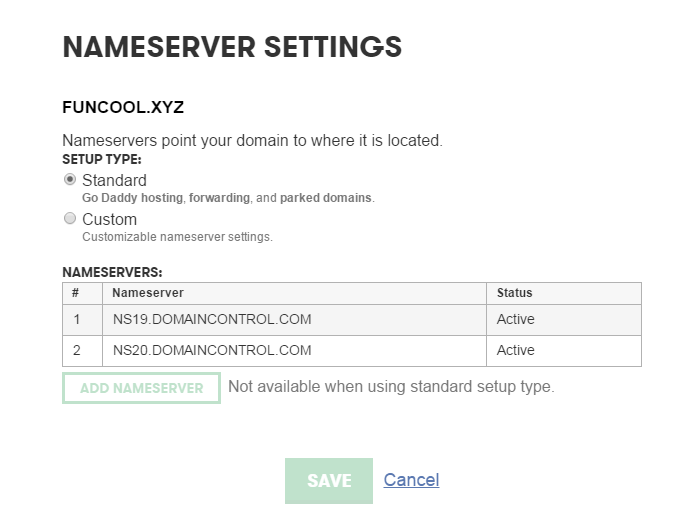Click the FUNCOOL.XYZ domain name heading

pos(123,107)
